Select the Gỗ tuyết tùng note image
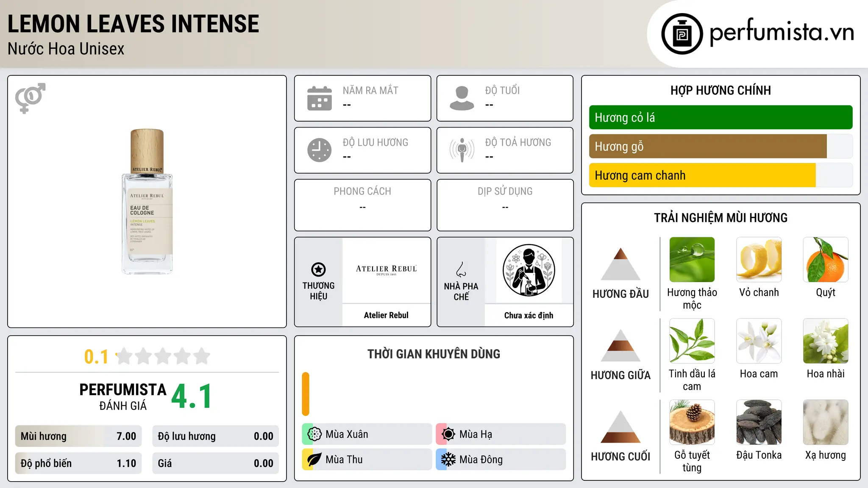 click(692, 422)
